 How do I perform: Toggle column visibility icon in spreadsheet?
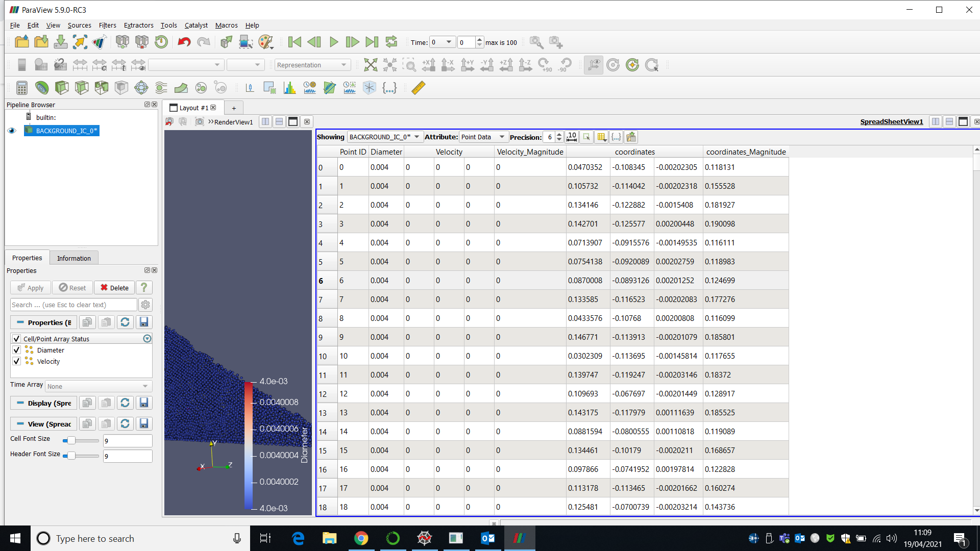click(x=602, y=137)
